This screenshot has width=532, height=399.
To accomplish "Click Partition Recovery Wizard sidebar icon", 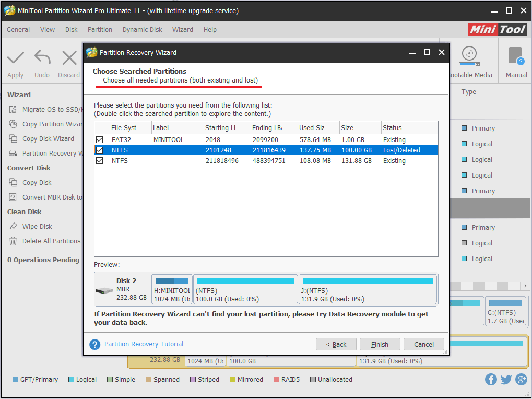I will pyautogui.click(x=13, y=153).
